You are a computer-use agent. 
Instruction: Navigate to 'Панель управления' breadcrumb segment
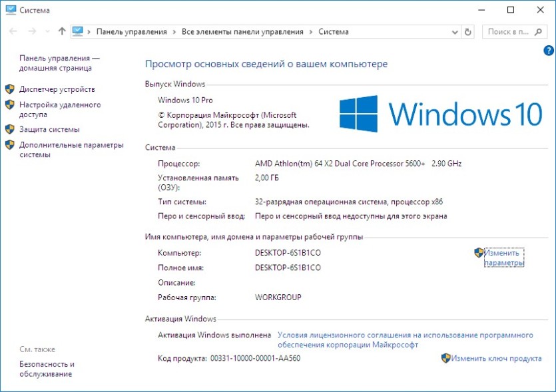point(132,32)
